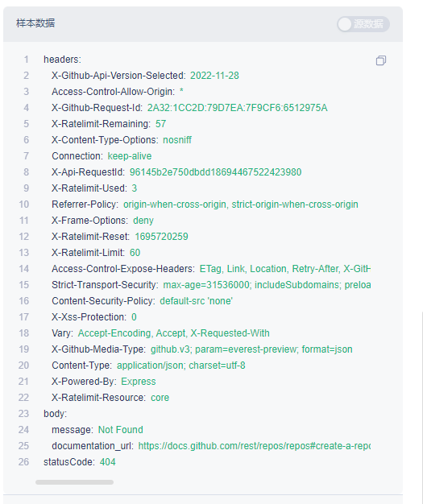Click the body key on line 23

pyautogui.click(x=55, y=413)
